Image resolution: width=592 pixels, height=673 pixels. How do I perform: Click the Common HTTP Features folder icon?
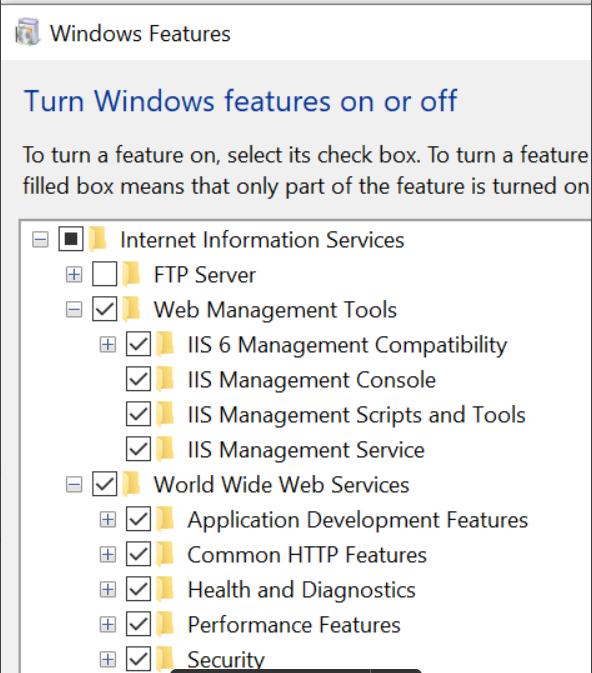click(x=165, y=555)
